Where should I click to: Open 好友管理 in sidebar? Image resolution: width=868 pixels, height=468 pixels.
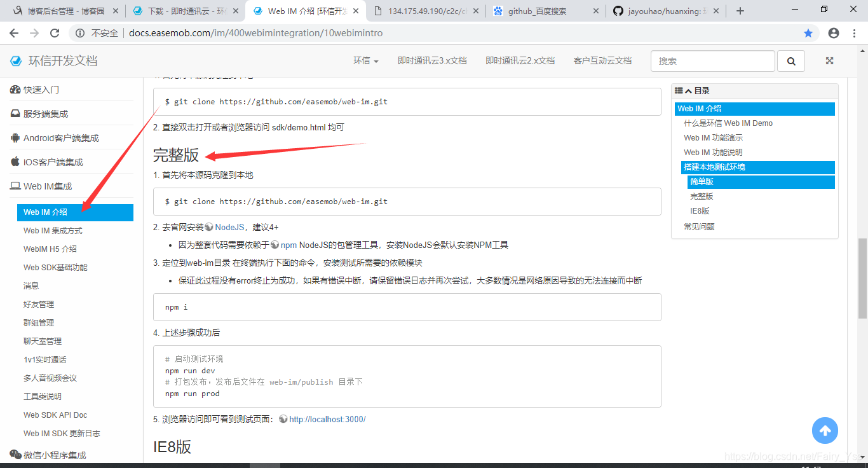[39, 305]
